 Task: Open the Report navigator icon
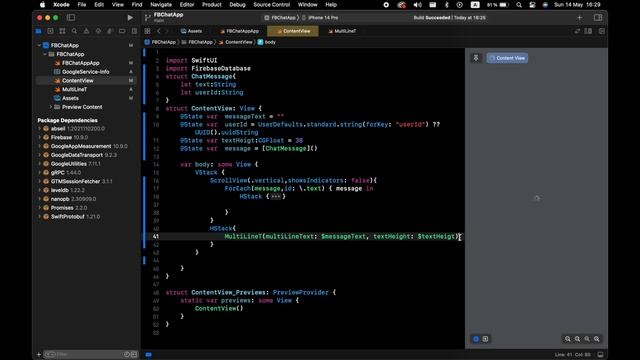(x=134, y=31)
